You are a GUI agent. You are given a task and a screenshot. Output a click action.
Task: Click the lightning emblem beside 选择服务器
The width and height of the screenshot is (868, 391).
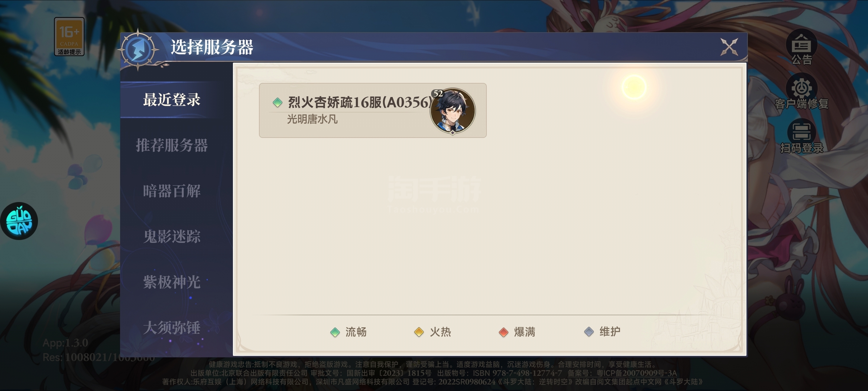138,49
